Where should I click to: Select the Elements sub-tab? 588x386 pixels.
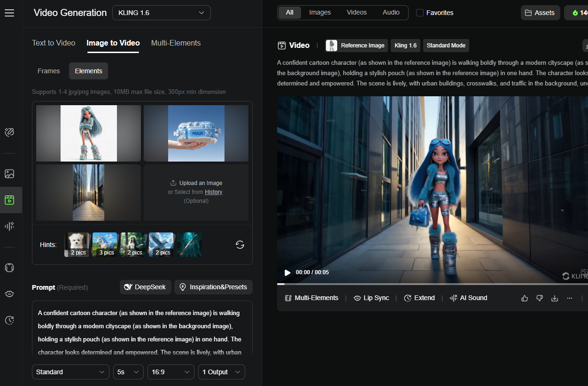[88, 71]
